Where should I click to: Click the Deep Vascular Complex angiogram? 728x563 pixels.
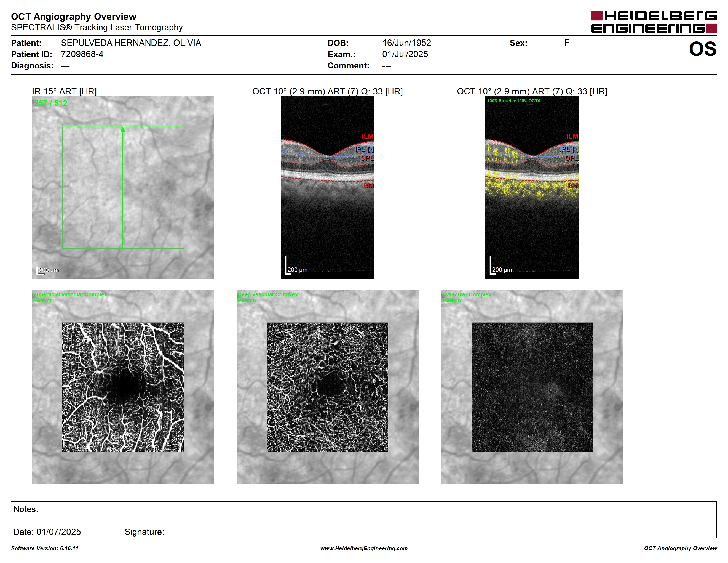point(327,387)
